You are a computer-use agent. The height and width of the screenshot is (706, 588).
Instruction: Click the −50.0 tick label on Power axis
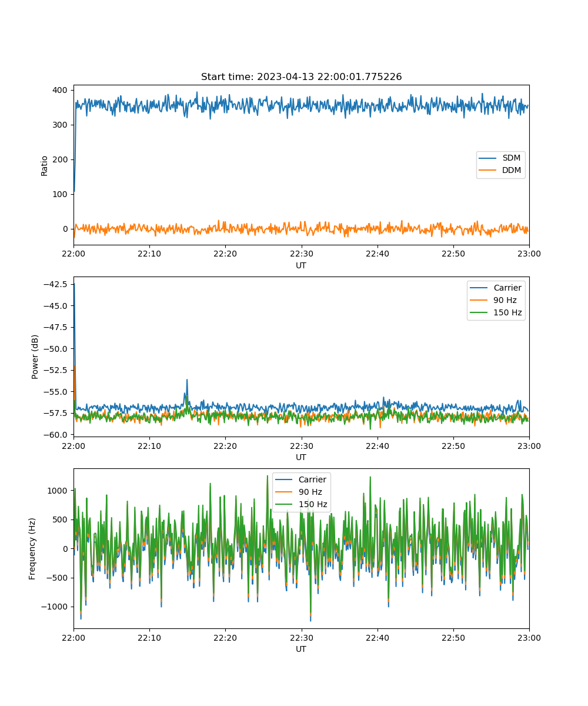pyautogui.click(x=54, y=348)
